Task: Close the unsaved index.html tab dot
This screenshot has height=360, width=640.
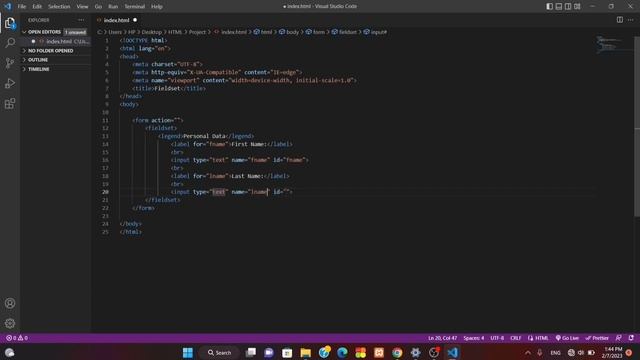Action: 135,20
